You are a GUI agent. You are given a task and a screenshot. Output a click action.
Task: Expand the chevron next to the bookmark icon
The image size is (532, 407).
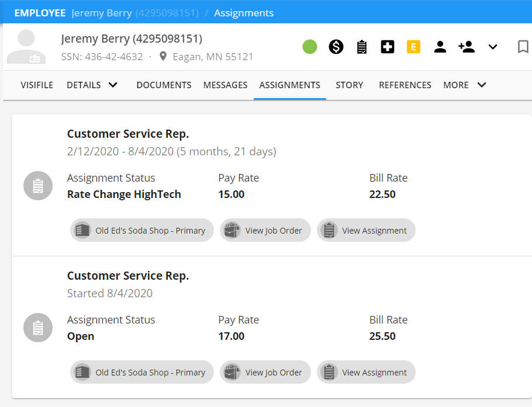pyautogui.click(x=493, y=47)
